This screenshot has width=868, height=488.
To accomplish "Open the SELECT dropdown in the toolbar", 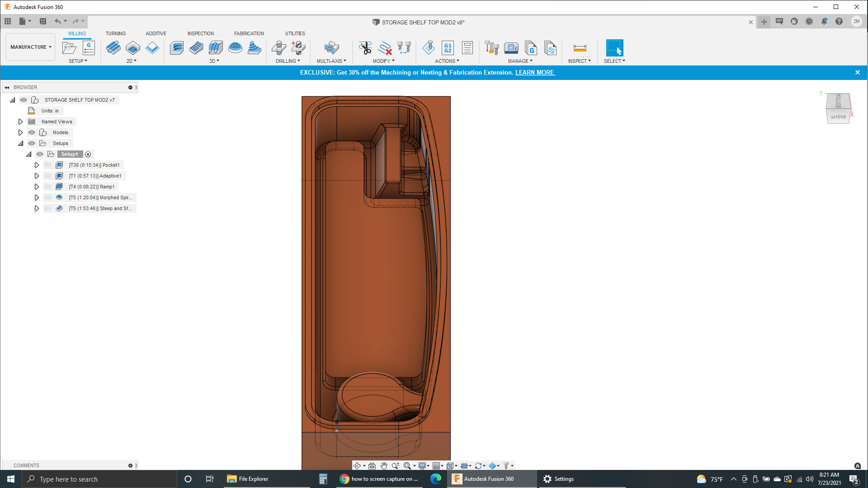I will (x=614, y=61).
